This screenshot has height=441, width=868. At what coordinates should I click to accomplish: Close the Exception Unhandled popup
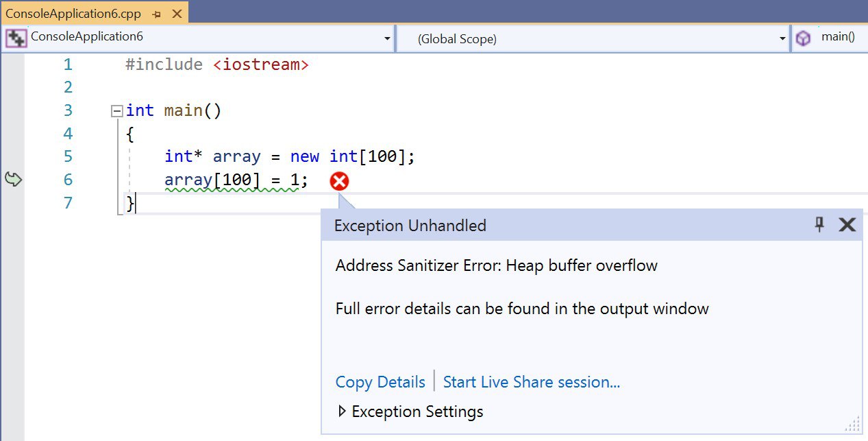(x=847, y=225)
